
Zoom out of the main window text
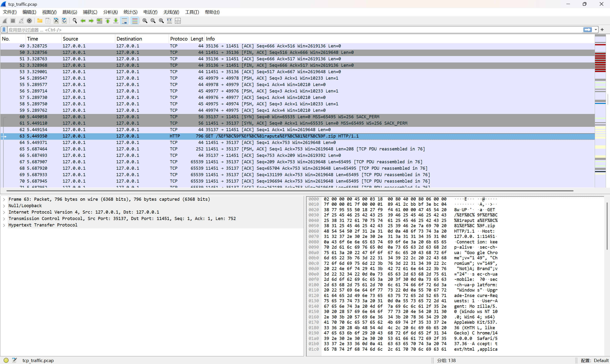coord(153,21)
